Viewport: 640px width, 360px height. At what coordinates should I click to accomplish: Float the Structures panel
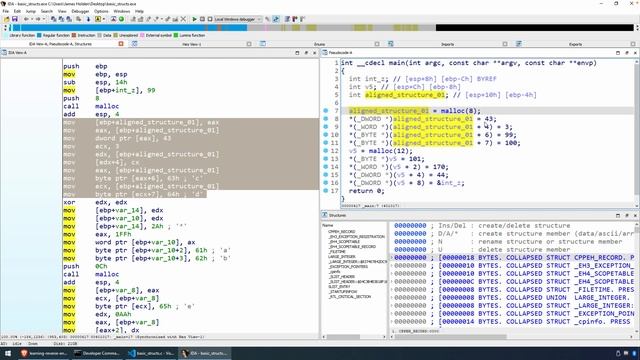[627, 215]
